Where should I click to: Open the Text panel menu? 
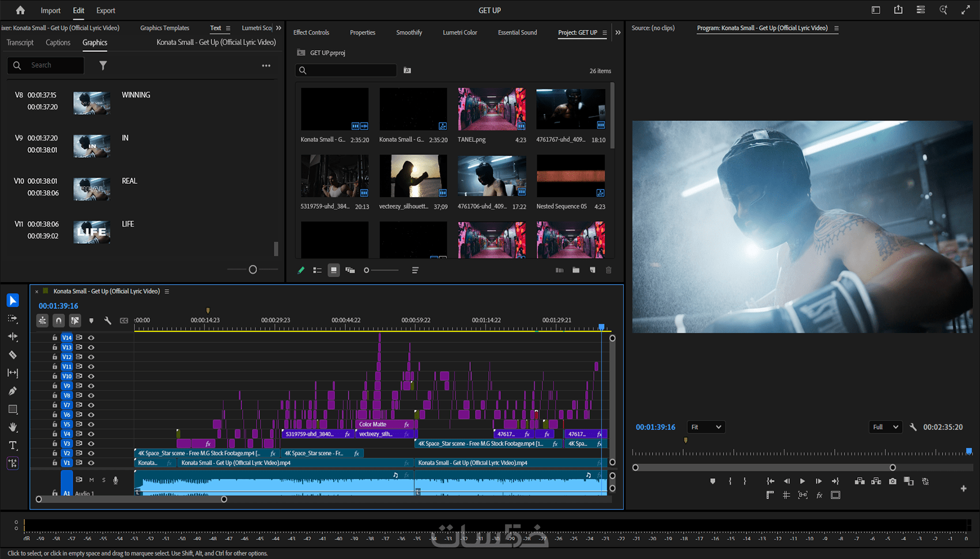(228, 28)
